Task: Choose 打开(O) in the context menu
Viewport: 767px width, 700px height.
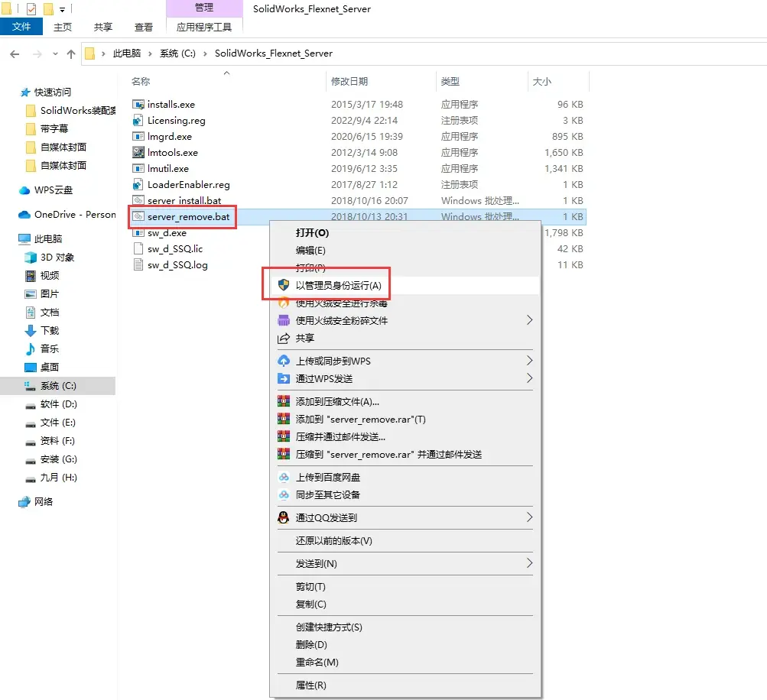Action: tap(312, 232)
